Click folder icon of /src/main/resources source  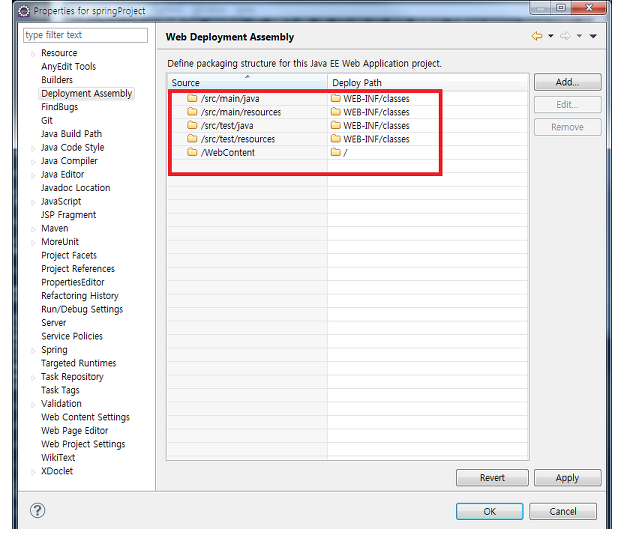tap(192, 111)
